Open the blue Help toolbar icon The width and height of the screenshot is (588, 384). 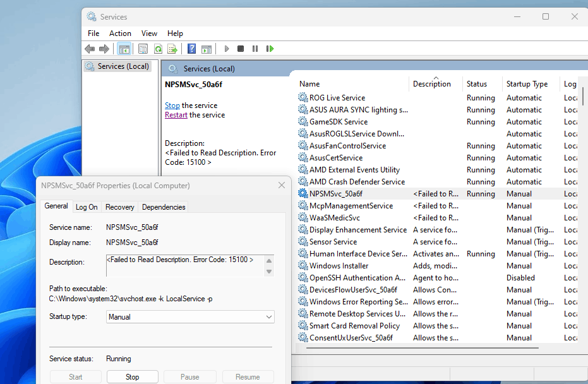[191, 49]
